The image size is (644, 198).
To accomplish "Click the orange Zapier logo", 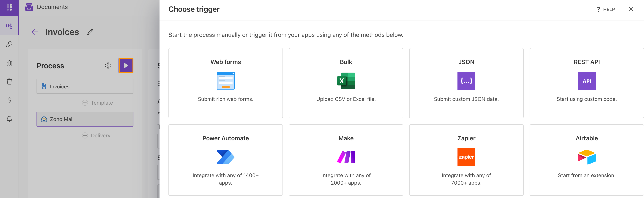I will click(x=466, y=157).
